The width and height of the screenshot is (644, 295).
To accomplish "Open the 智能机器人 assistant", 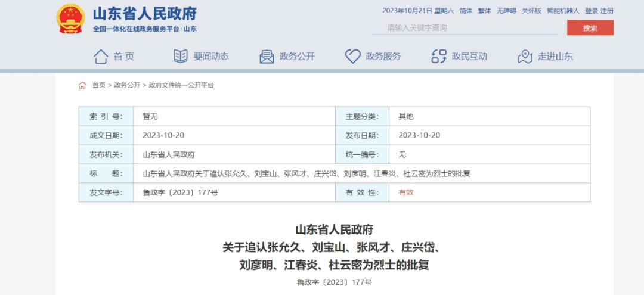I will click(x=563, y=11).
